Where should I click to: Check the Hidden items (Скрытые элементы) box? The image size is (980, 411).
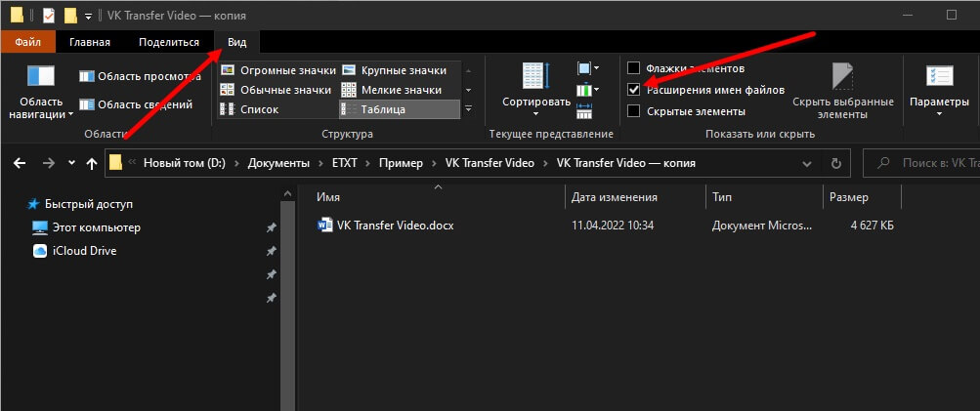pos(634,111)
